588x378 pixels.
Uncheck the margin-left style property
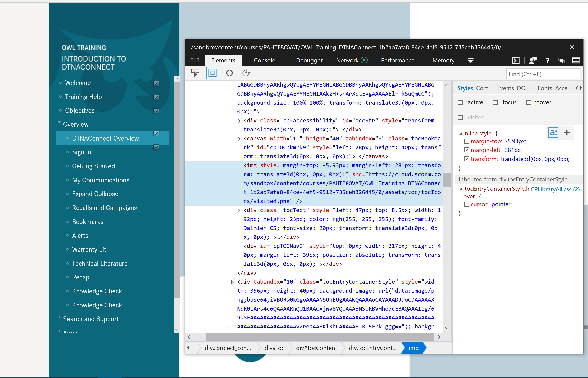(x=467, y=150)
